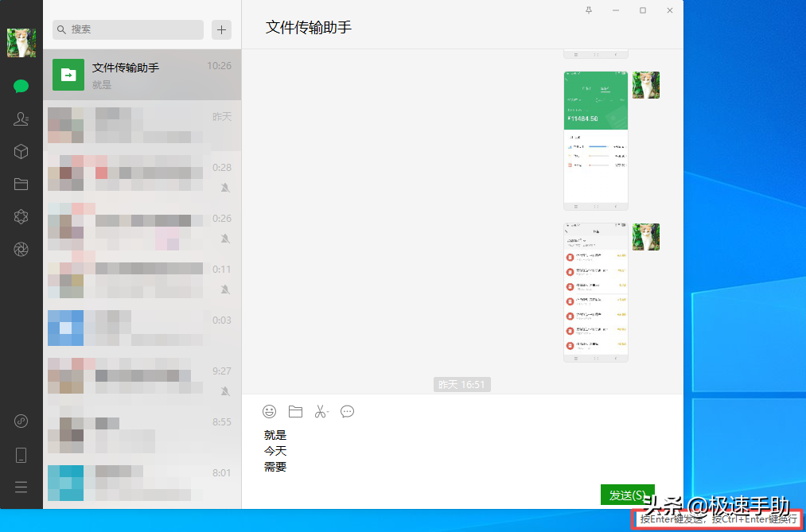
Task: Click the muted bell on the 0:26 chat
Action: [x=225, y=239]
